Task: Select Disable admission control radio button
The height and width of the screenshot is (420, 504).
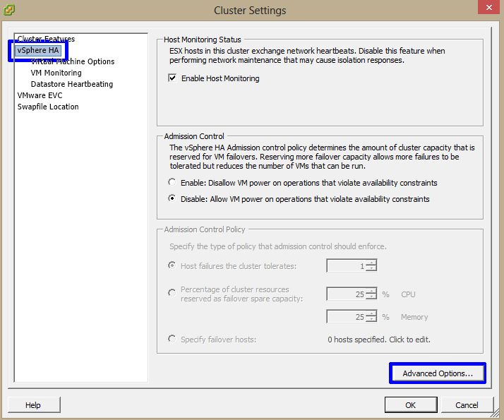Action: coord(172,198)
